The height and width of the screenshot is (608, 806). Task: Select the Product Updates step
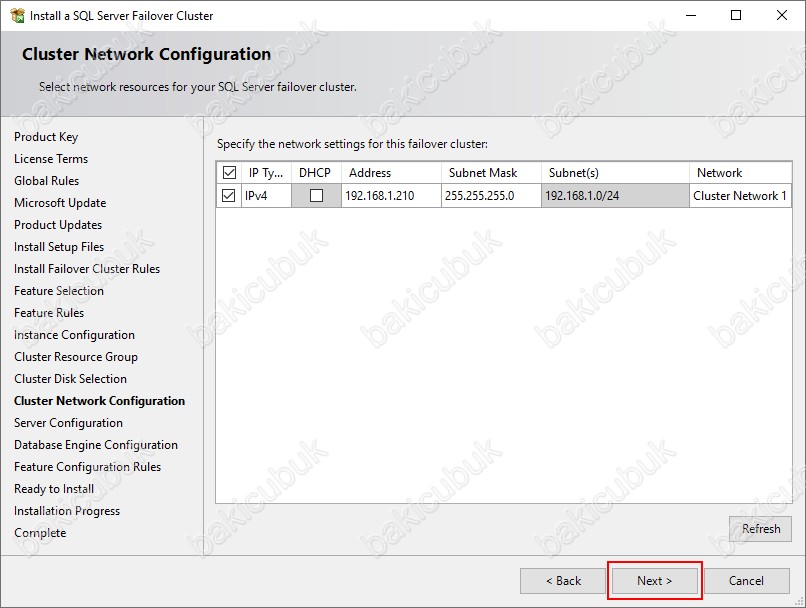tap(58, 225)
